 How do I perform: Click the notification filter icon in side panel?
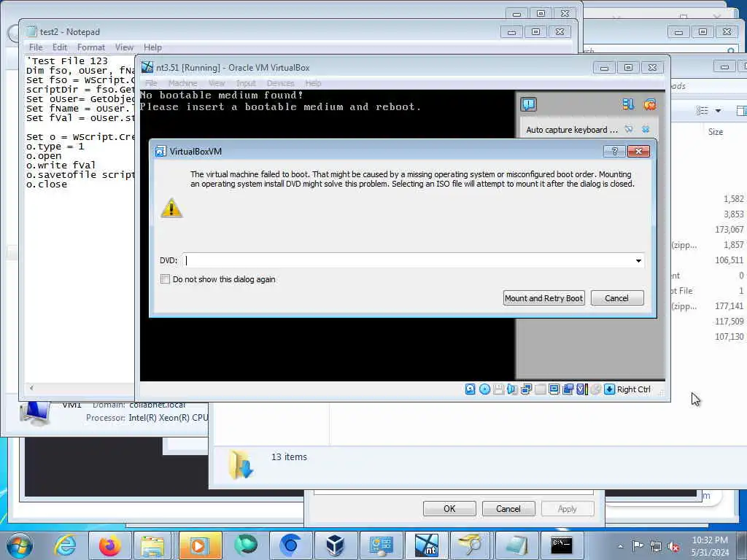(x=628, y=104)
